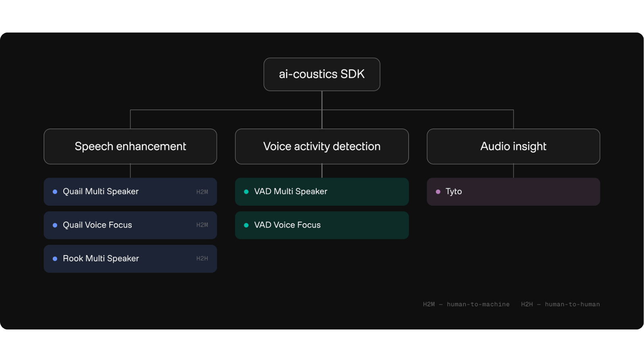
Task: Click the blue dot beside Quail Multi Speaker
Action: tap(55, 192)
